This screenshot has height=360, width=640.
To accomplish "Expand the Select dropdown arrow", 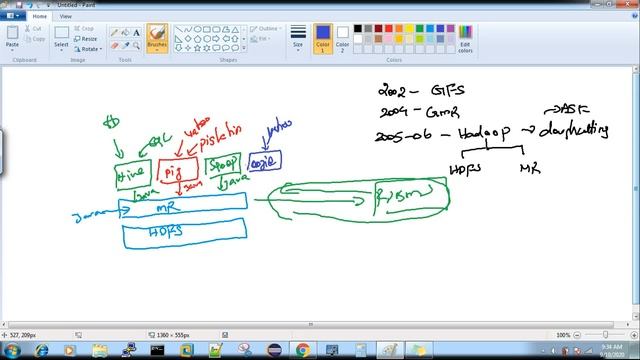I will [61, 50].
